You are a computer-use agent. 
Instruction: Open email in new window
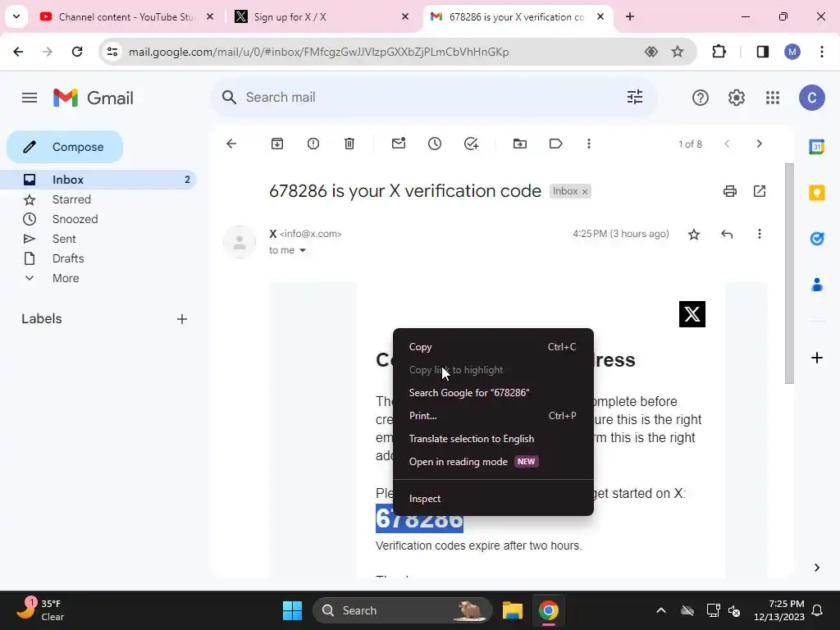[760, 191]
